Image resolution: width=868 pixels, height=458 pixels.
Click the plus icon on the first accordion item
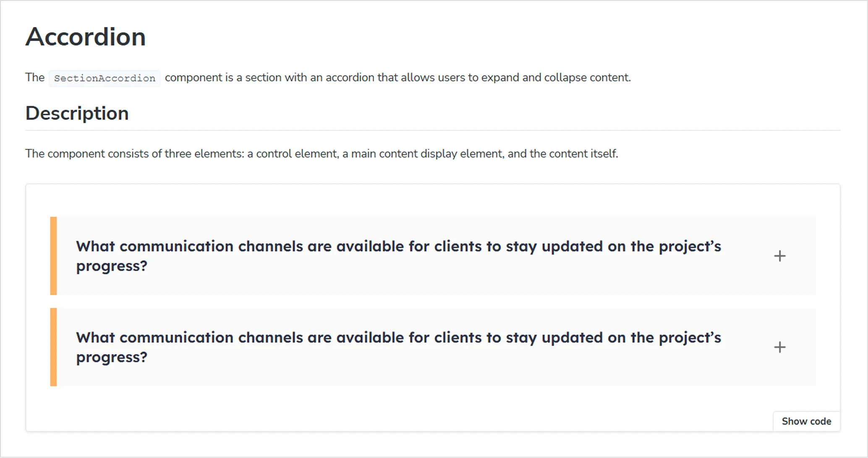pos(779,256)
